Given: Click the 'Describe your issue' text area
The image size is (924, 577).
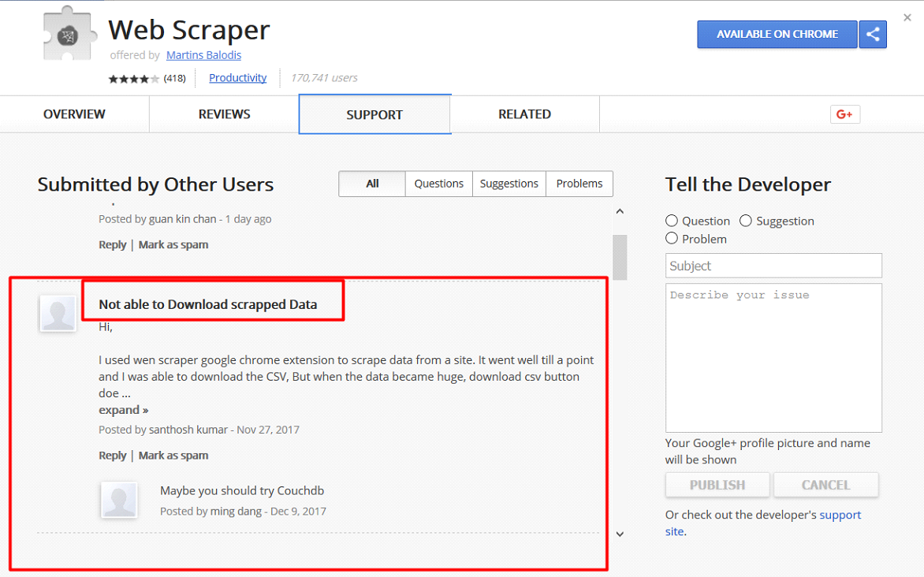Looking at the screenshot, I should (x=773, y=358).
